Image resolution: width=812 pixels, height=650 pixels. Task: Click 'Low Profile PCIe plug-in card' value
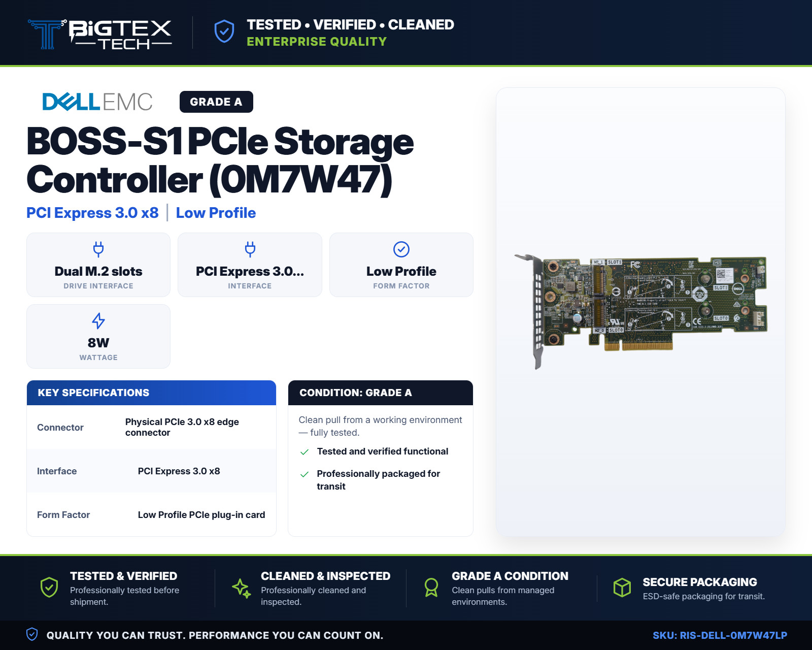201,515
